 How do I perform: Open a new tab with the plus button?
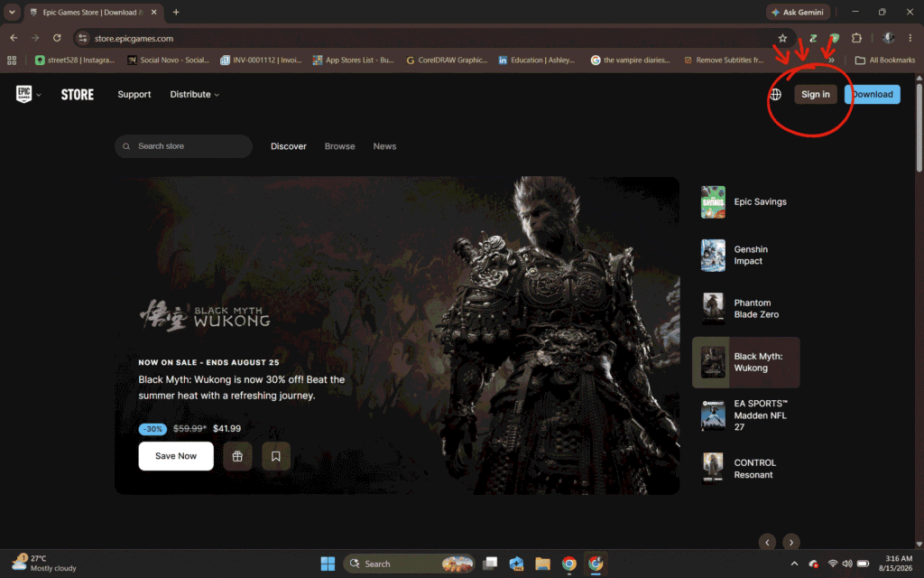(176, 12)
